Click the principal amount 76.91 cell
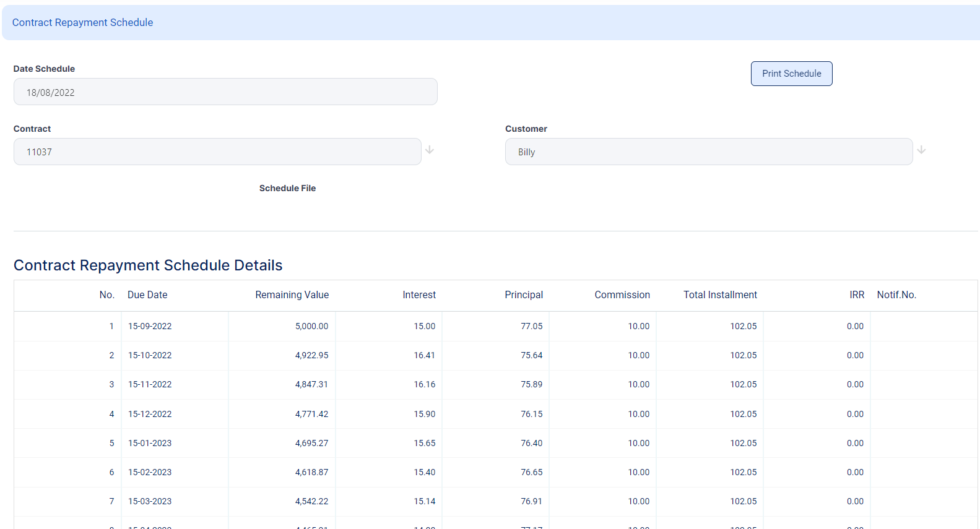 tap(531, 502)
